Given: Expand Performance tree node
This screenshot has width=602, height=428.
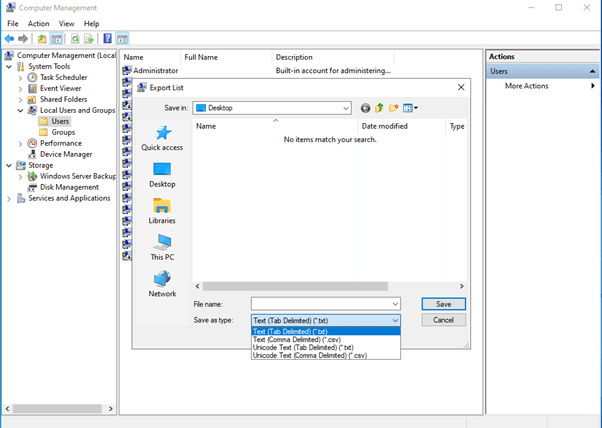Looking at the screenshot, I should (x=20, y=144).
